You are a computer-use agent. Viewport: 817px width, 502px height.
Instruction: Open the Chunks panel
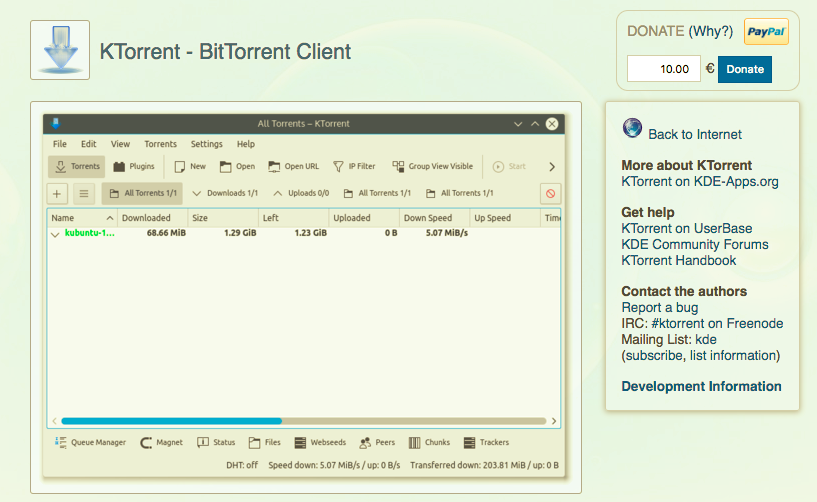point(429,443)
